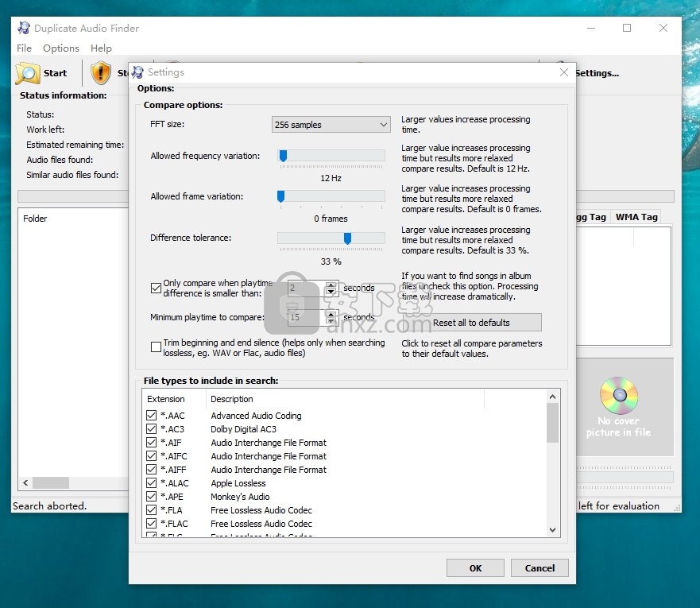
Task: Click the Stop shield icon in toolbar
Action: pos(101,73)
